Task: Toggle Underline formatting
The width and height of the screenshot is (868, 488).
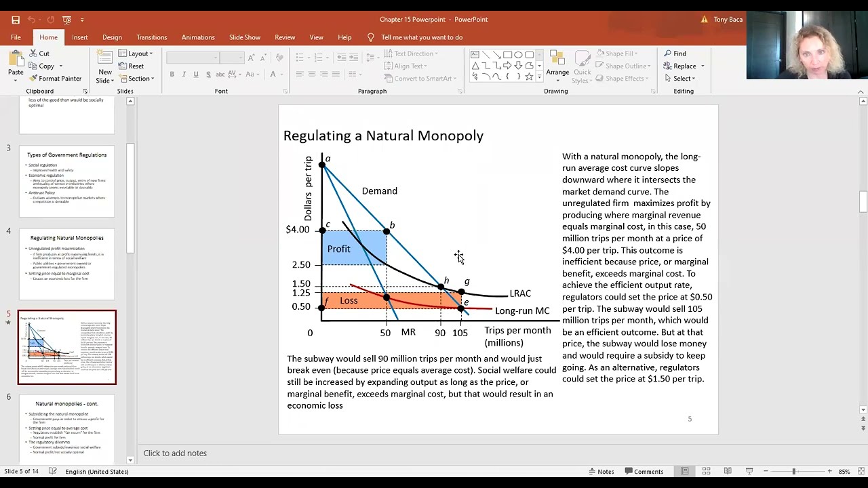Action: [x=196, y=75]
